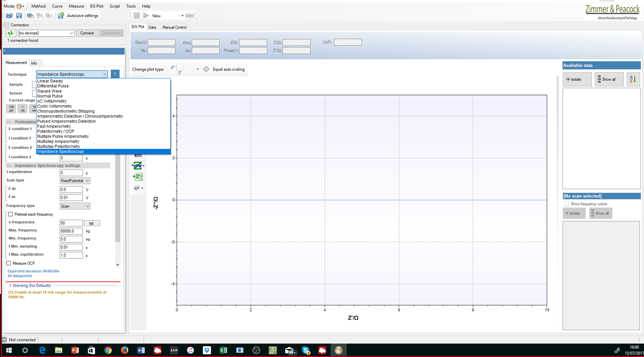Click the Windows Start button
644x357 pixels.
(x=9, y=350)
